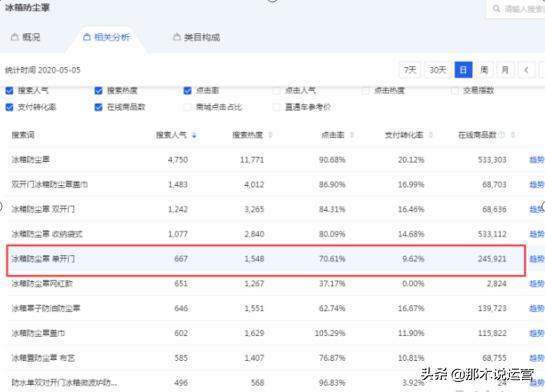Uncheck the 支付转化率 checkbox
The image size is (545, 392).
(9, 107)
